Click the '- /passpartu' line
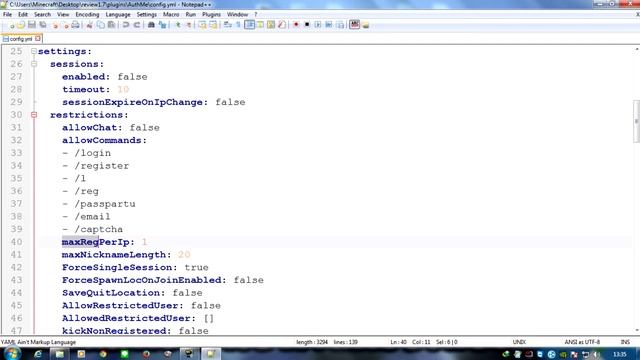640x360 pixels. [x=99, y=204]
